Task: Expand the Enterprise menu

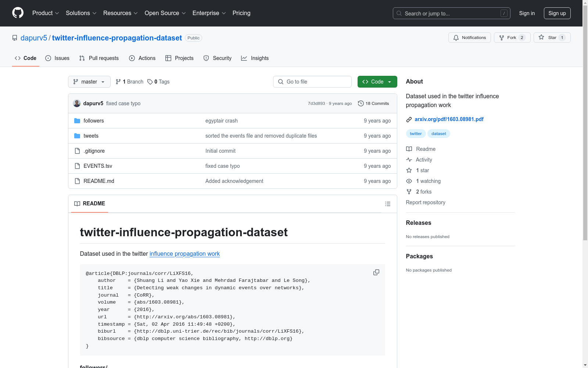Action: (209, 13)
